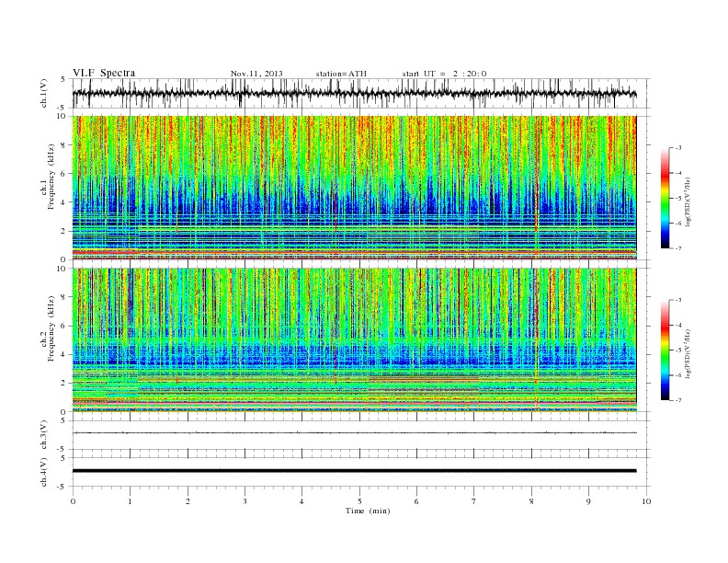Click the 'VLF Spectra' title text

104,73
